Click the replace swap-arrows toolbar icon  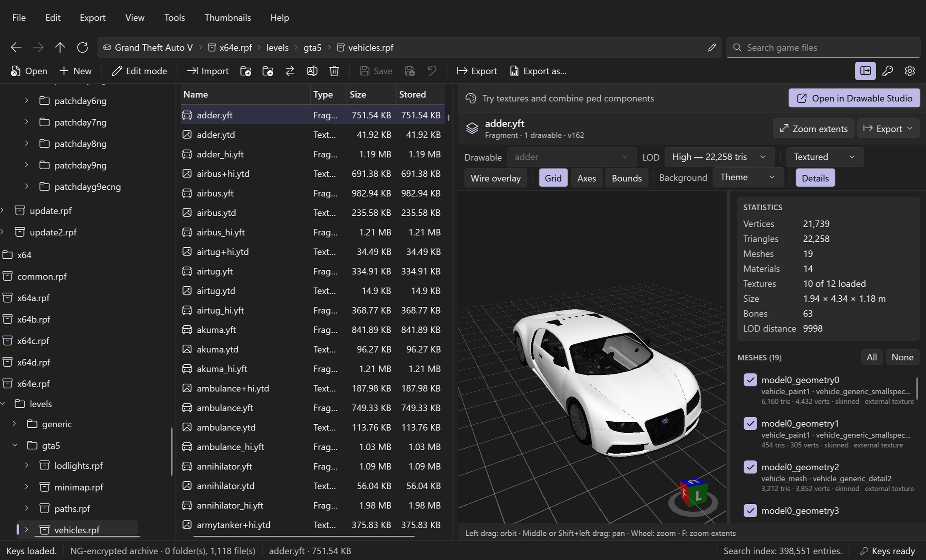coord(290,71)
